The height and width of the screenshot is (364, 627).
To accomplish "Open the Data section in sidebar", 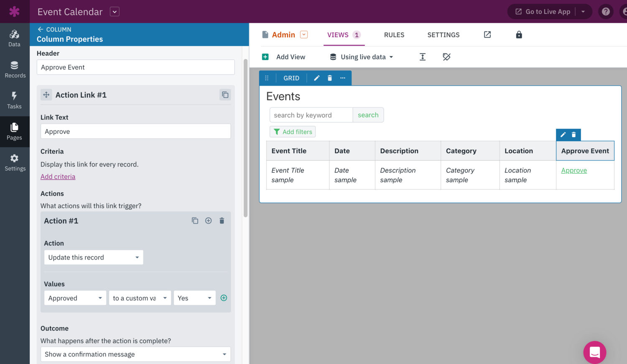I will point(14,38).
